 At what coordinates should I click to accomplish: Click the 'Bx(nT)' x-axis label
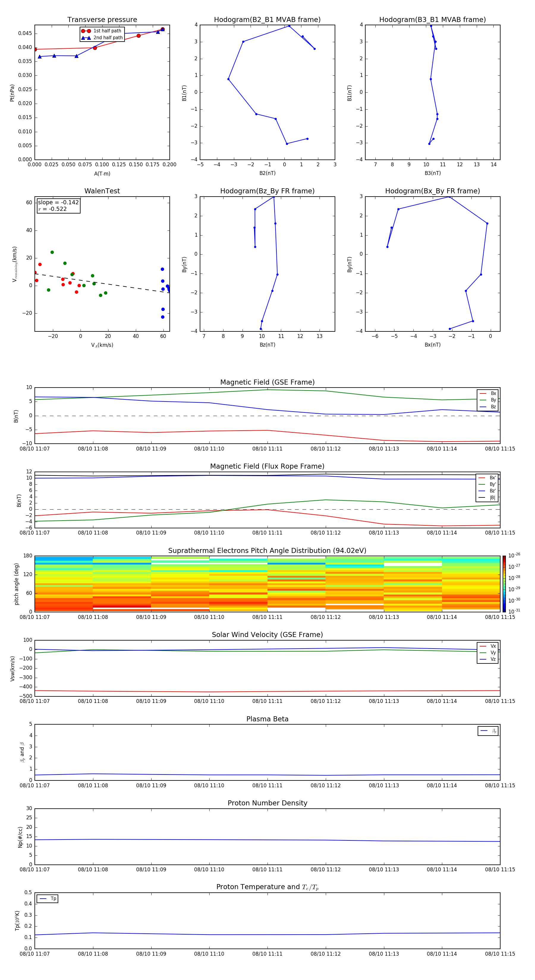pyautogui.click(x=432, y=345)
